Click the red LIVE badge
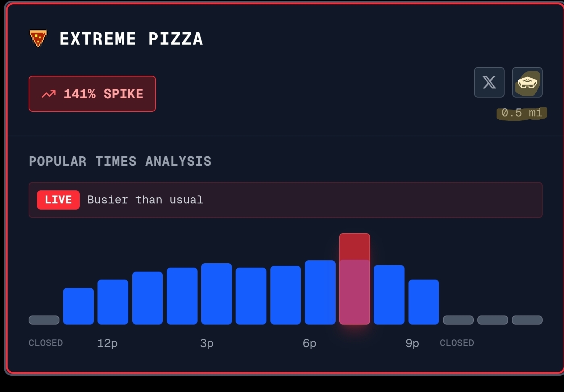This screenshot has height=392, width=564. click(x=58, y=200)
